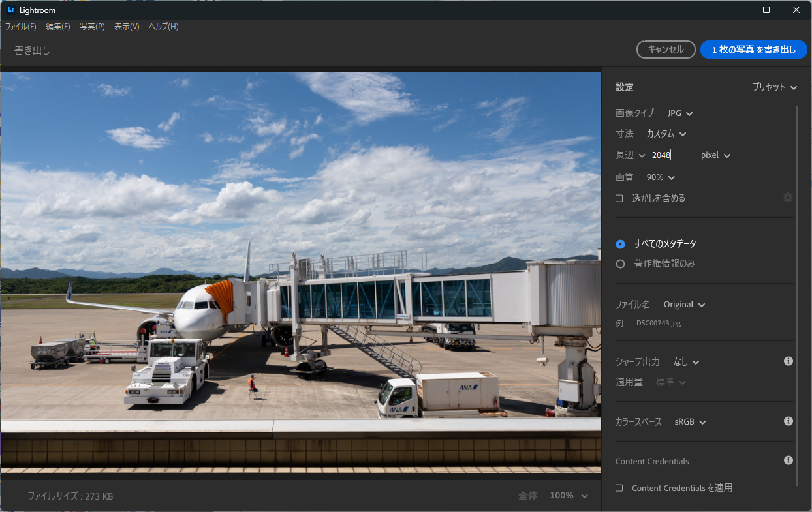
Task: Click the 全体 fit view button
Action: coord(528,496)
